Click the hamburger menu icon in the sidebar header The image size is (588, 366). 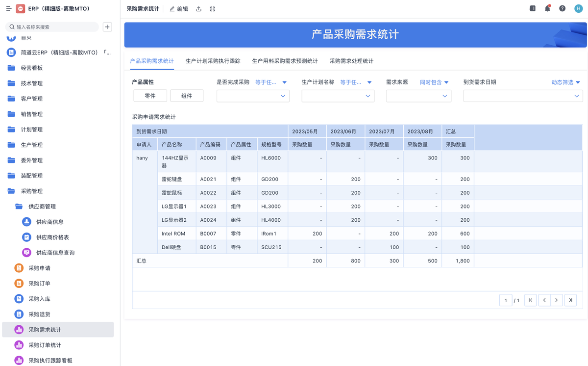(8, 9)
